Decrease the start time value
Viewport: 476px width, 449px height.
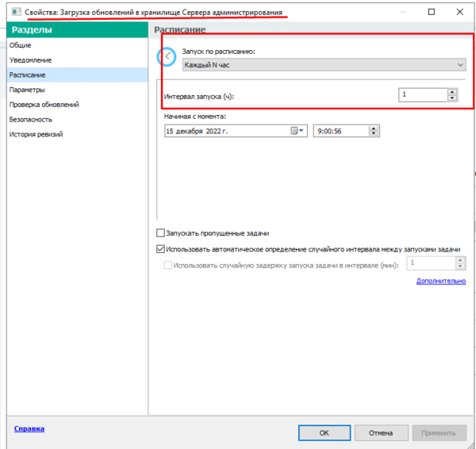coord(374,134)
